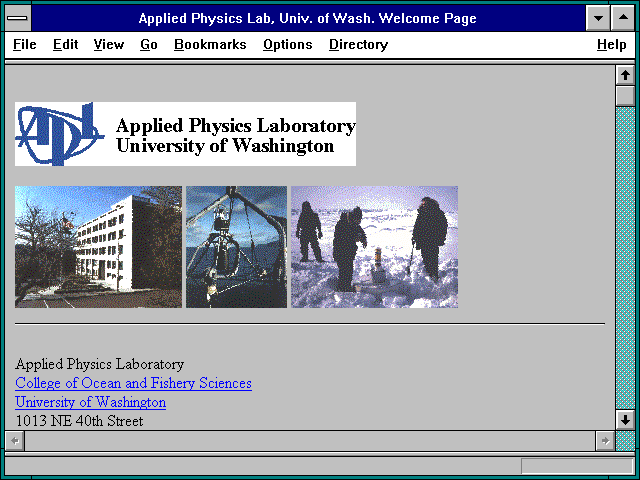Maximize the window with the up arrow button
Image resolution: width=640 pixels, height=480 pixels.
pos(623,18)
